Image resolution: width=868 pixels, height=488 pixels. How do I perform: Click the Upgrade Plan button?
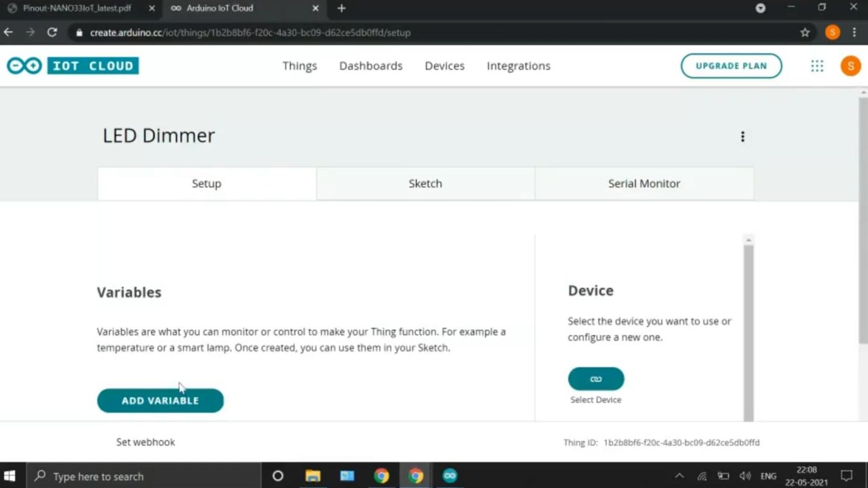(x=731, y=66)
